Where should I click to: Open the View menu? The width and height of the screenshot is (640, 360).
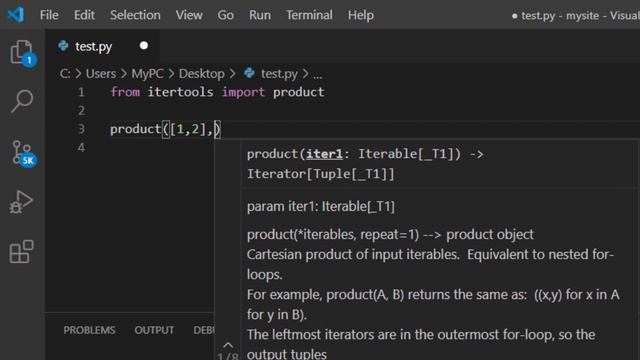point(189,15)
